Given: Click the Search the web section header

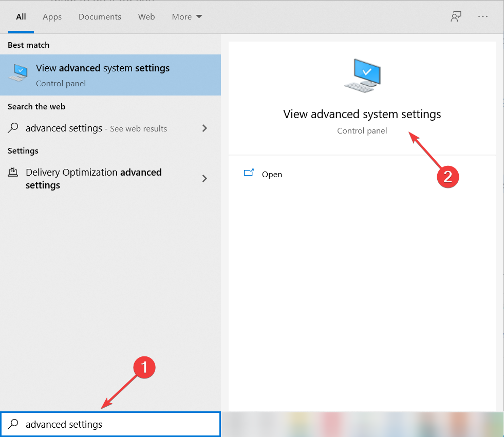Looking at the screenshot, I should coord(36,107).
